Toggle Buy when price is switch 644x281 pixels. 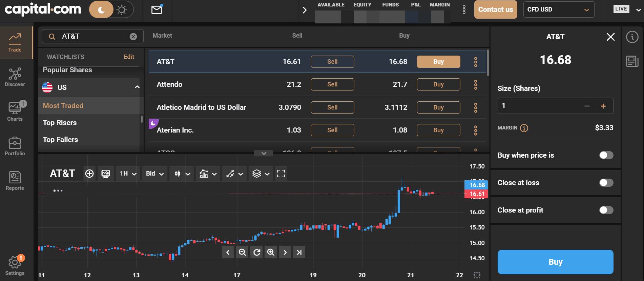click(x=606, y=155)
